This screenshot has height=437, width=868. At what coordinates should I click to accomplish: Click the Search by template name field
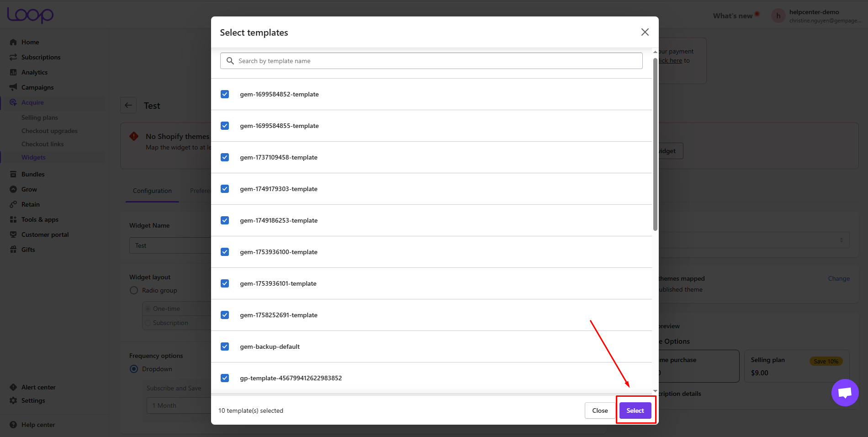[431, 61]
